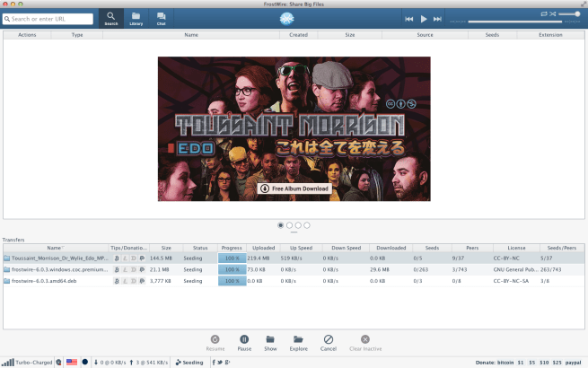Sort transfers by Name column header

(55, 248)
